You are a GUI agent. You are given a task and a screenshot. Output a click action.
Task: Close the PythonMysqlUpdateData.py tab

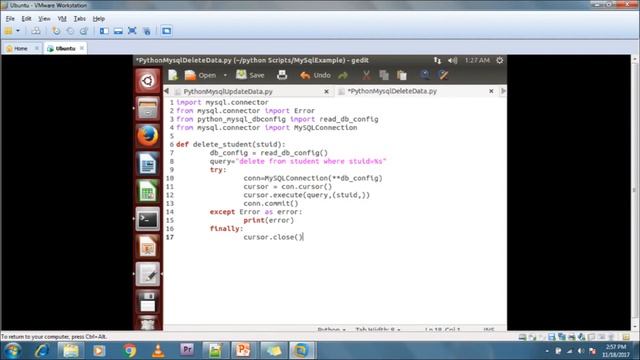pos(327,92)
